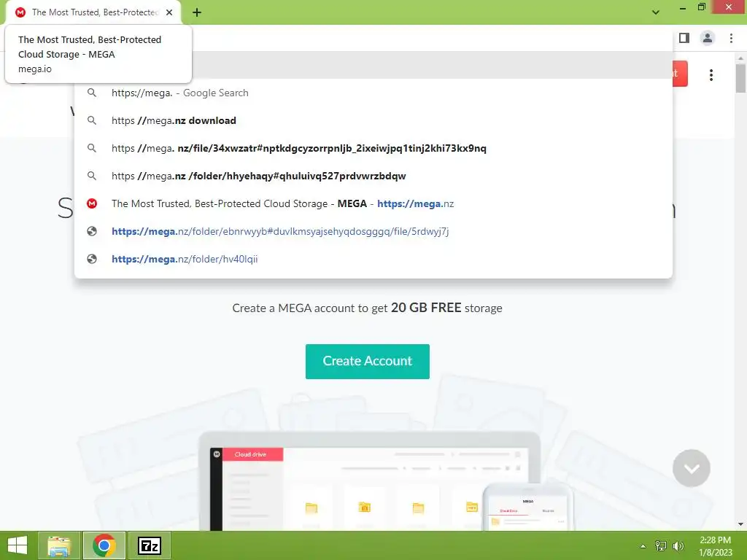Open the mega.nz/folder/hv40lqii suggestion
Screen dimensions: 747x560
tap(373, 259)
